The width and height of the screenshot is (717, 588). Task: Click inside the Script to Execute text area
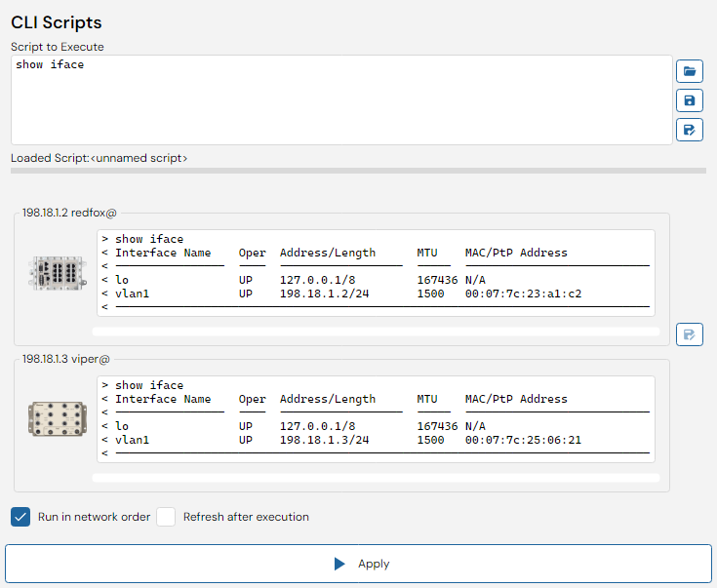click(x=341, y=100)
